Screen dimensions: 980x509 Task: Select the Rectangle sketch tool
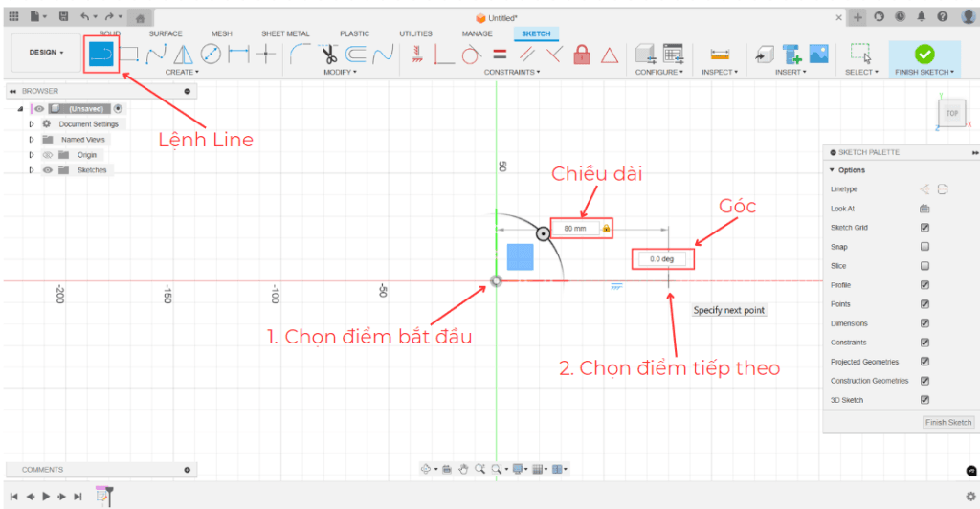pyautogui.click(x=128, y=55)
